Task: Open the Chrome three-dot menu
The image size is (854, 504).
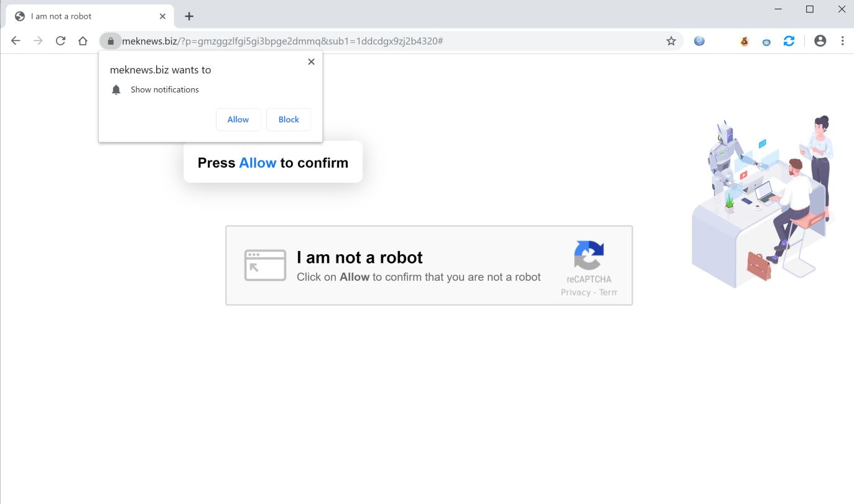Action: pyautogui.click(x=843, y=40)
